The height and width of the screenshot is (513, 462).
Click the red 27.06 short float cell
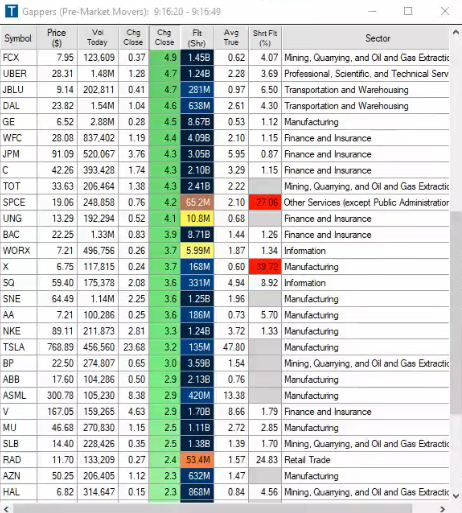coord(265,202)
